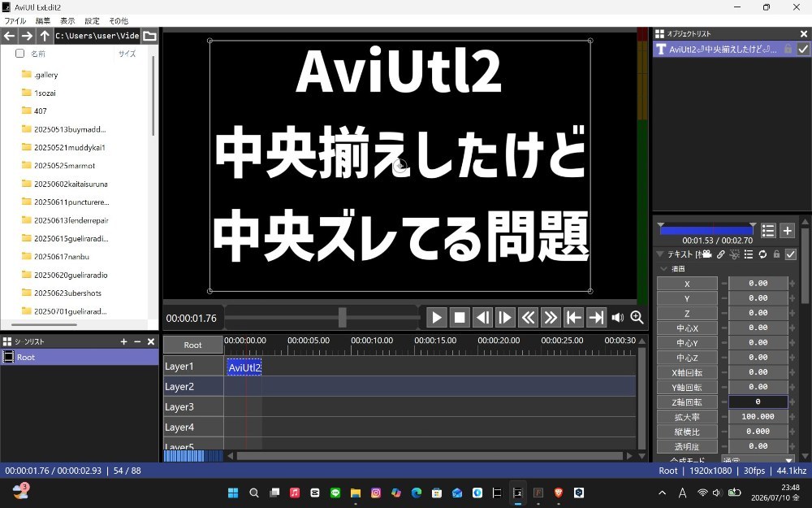
Task: Step forward one frame
Action: tap(505, 317)
